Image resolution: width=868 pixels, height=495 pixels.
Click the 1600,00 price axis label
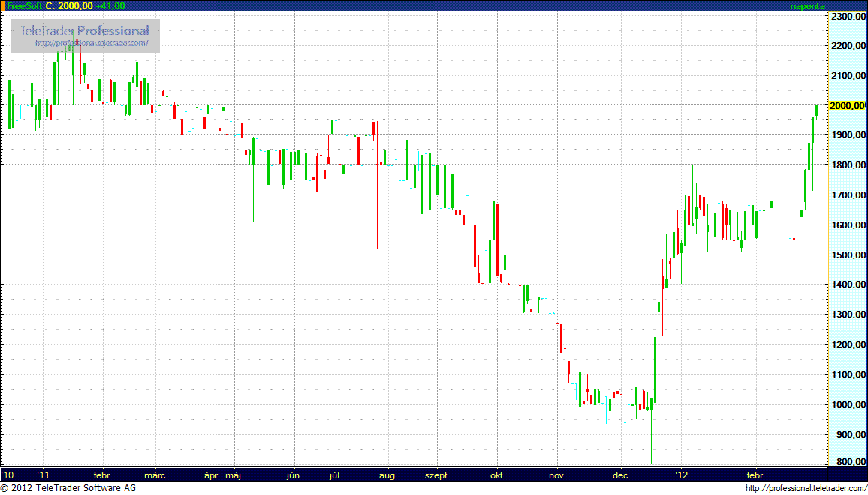(x=849, y=225)
